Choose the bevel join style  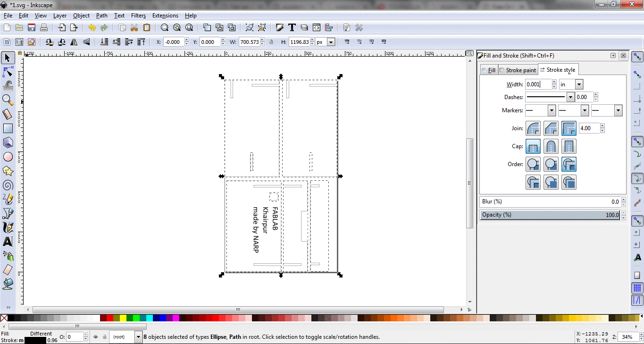[551, 128]
